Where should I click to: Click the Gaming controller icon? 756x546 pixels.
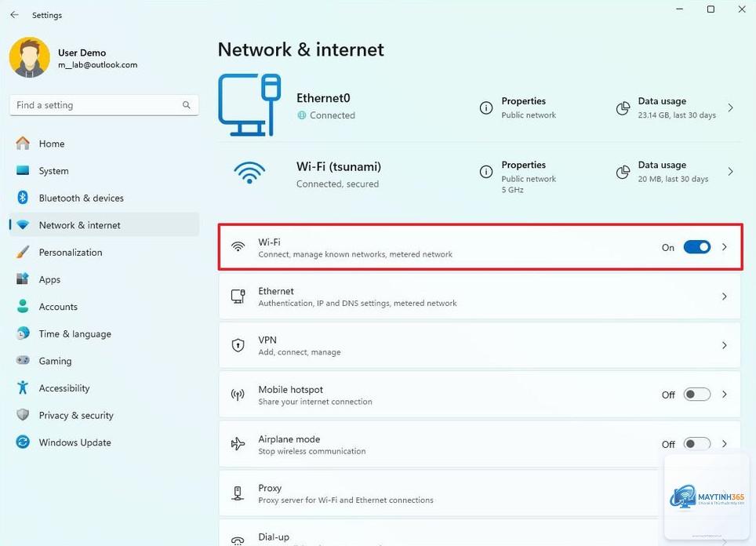point(23,360)
